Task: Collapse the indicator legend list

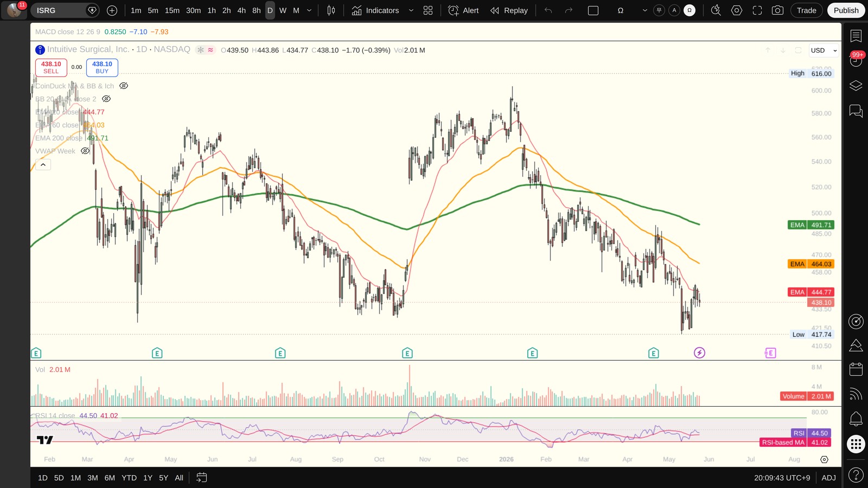Action: (43, 164)
